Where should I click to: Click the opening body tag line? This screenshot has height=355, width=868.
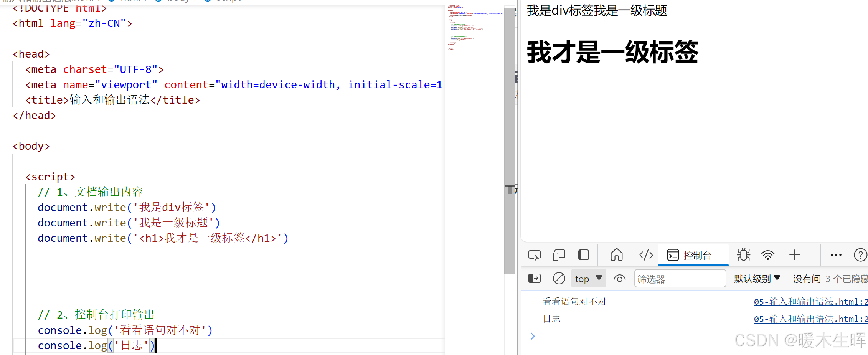point(31,146)
